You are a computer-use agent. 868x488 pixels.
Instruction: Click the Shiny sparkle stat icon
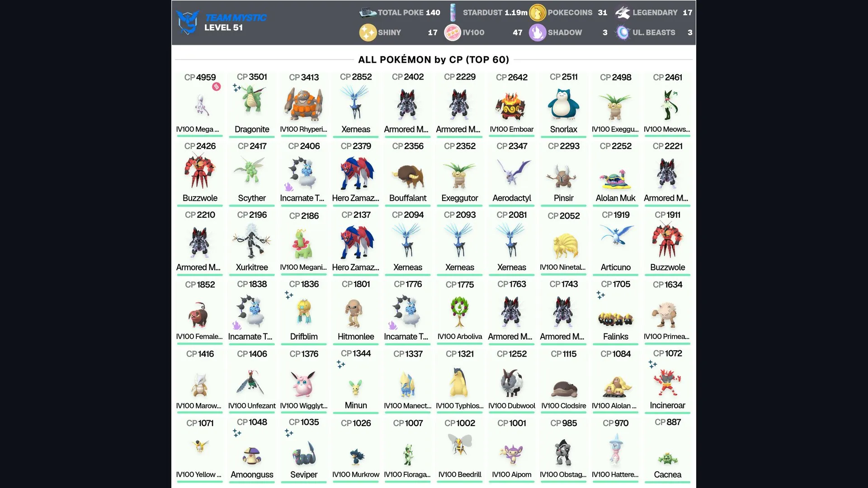(368, 33)
